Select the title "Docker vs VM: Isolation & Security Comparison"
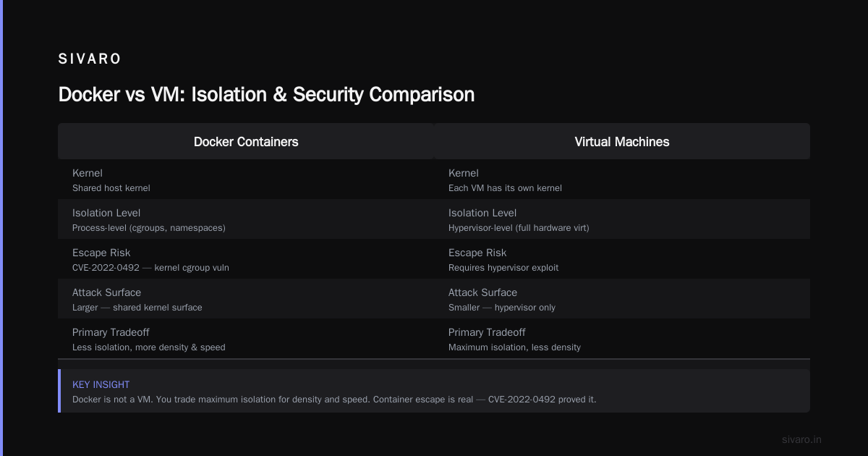 pyautogui.click(x=266, y=94)
